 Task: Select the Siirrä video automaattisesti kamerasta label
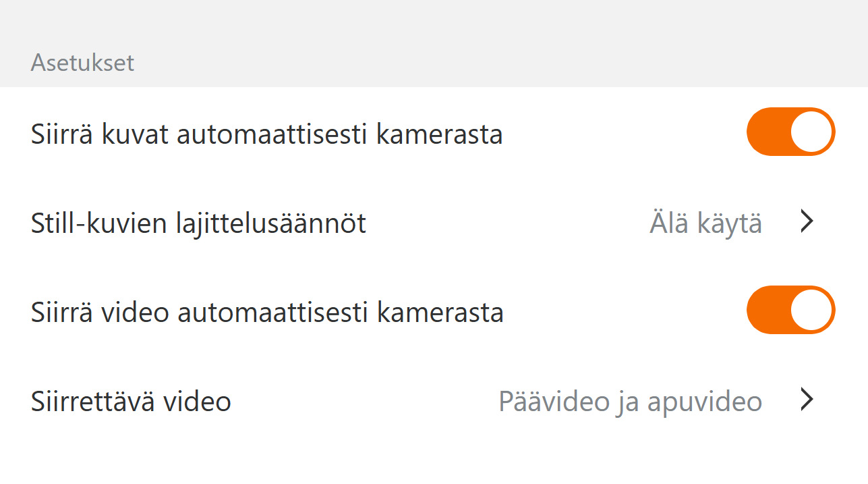pos(267,313)
